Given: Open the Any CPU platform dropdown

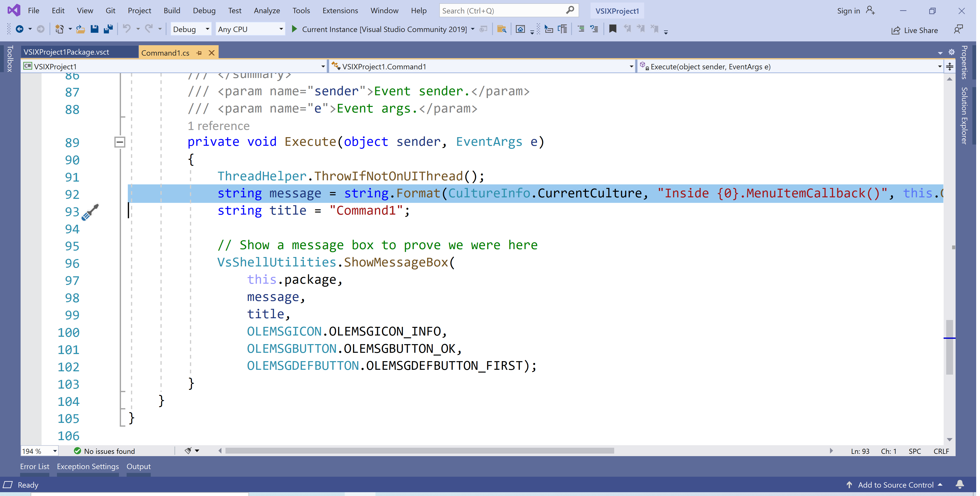Looking at the screenshot, I should click(250, 29).
